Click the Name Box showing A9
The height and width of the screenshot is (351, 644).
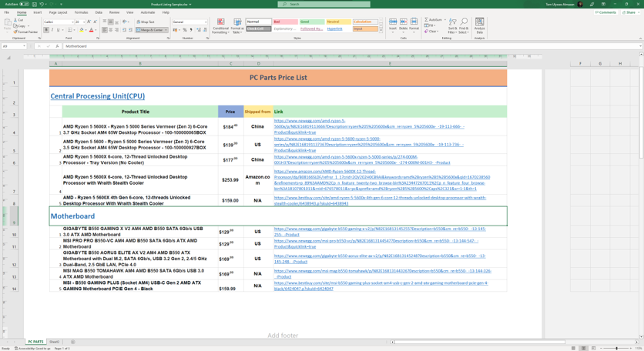point(14,46)
